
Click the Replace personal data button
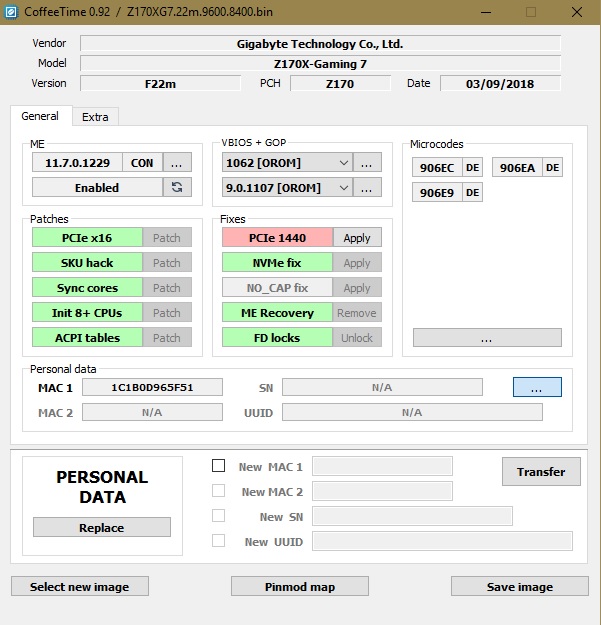pyautogui.click(x=102, y=527)
